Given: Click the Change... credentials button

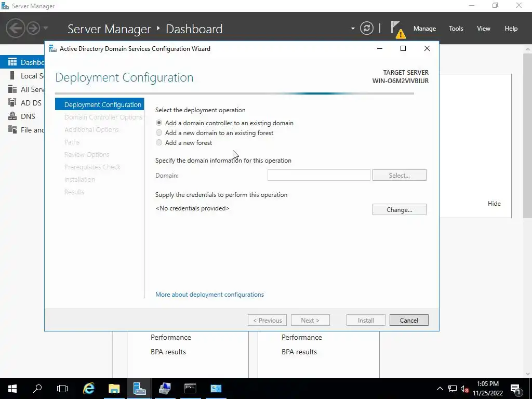Looking at the screenshot, I should 399,209.
